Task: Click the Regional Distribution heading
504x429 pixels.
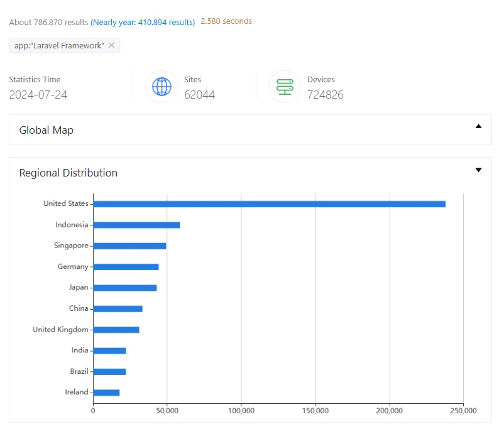Action: pyautogui.click(x=68, y=173)
